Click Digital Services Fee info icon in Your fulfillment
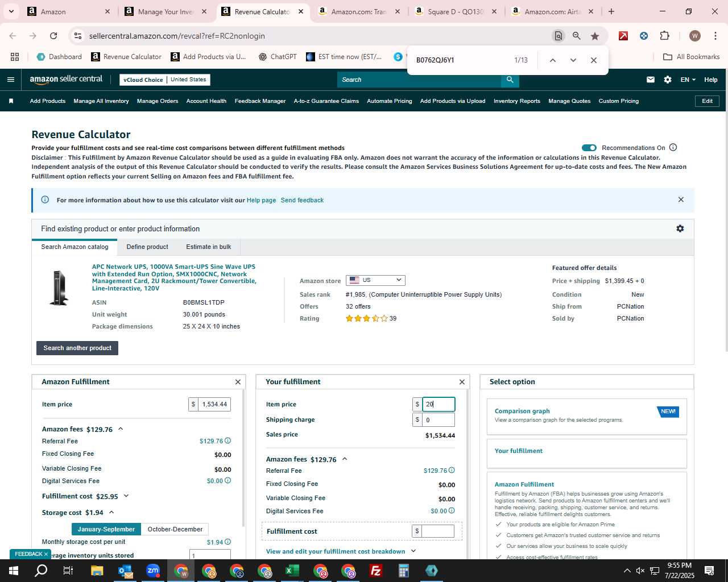Image resolution: width=728 pixels, height=582 pixels. (452, 510)
